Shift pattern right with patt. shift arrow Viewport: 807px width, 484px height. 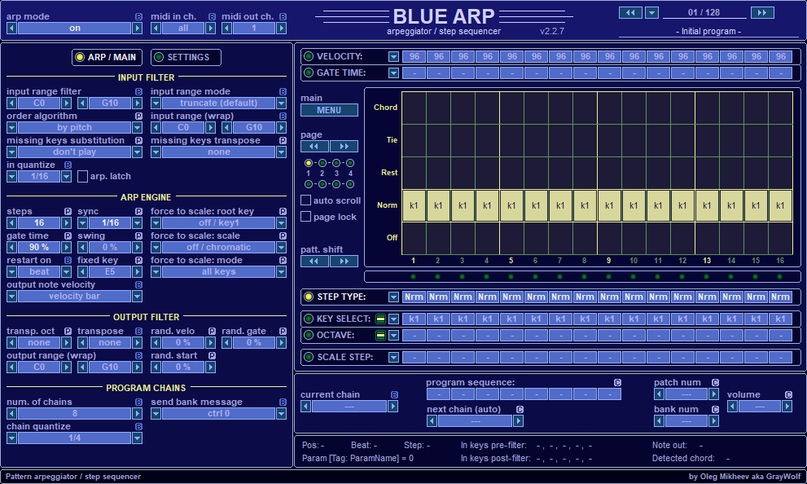tap(343, 261)
